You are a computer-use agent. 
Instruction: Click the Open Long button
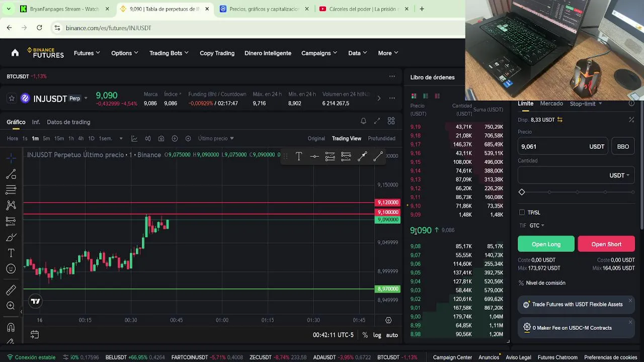546,244
